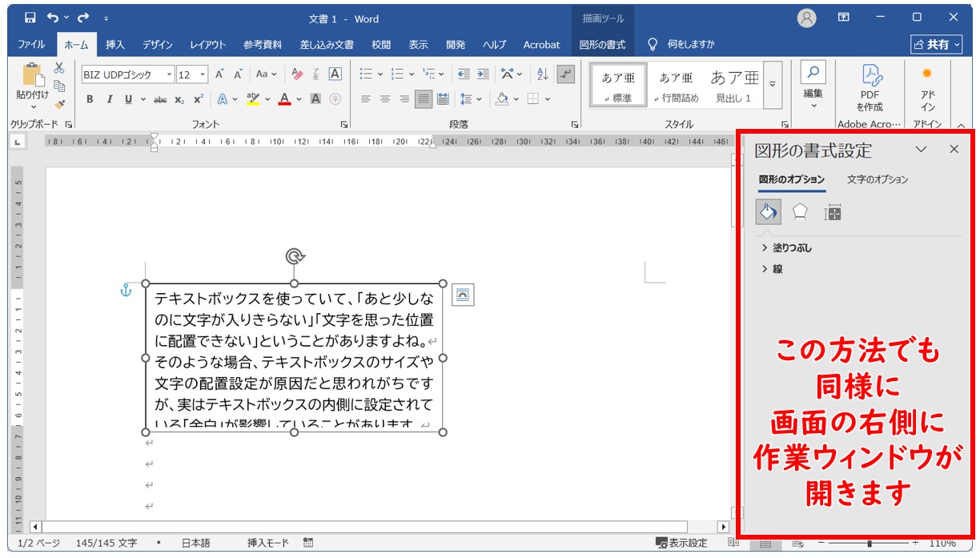
Task: Align text right
Action: click(404, 99)
